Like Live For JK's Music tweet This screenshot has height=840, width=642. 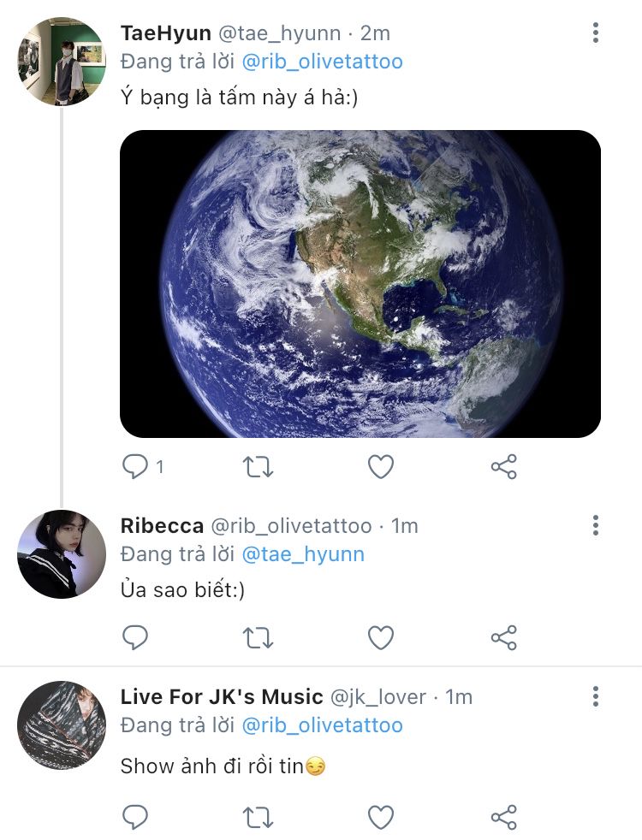(x=381, y=817)
